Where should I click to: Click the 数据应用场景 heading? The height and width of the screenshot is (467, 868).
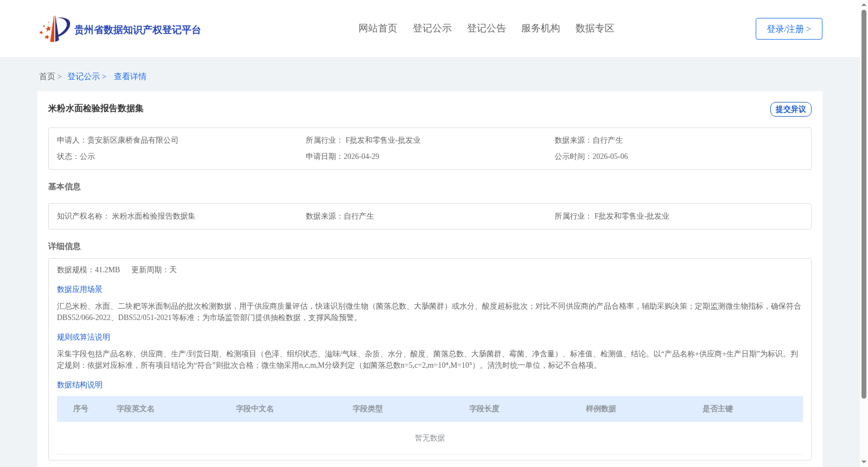pyautogui.click(x=80, y=290)
